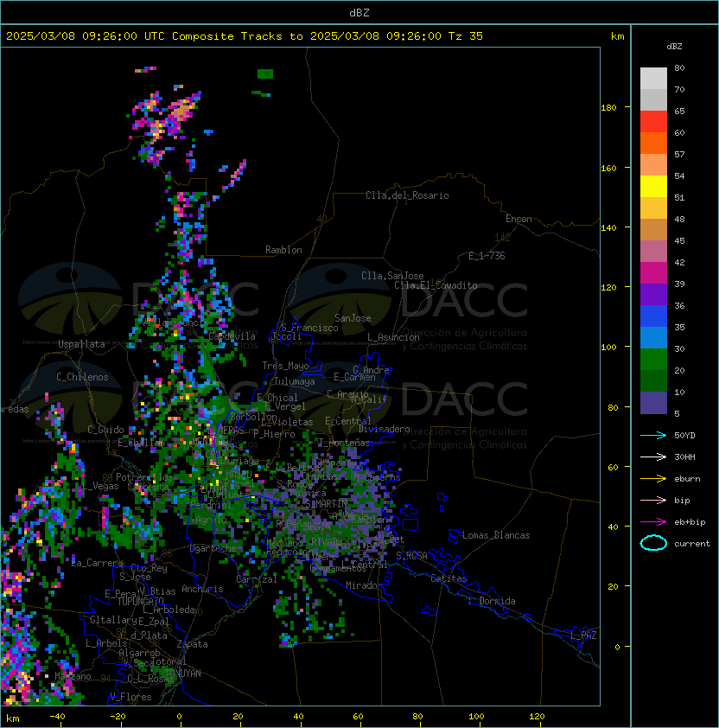Click the 'C_Guido' map label
Screen dimensions: 719x728
105,430
